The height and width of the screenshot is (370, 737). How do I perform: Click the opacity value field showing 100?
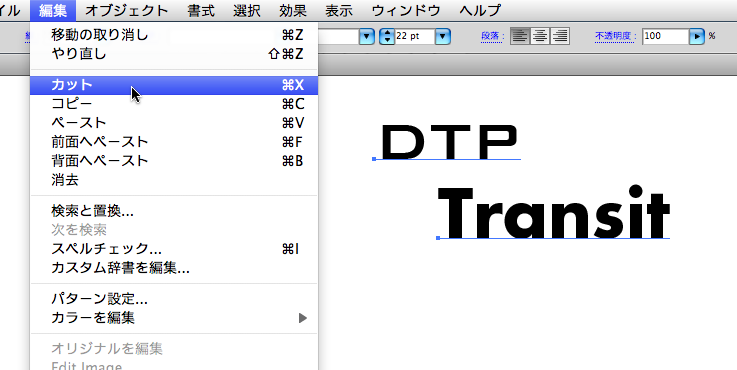666,36
